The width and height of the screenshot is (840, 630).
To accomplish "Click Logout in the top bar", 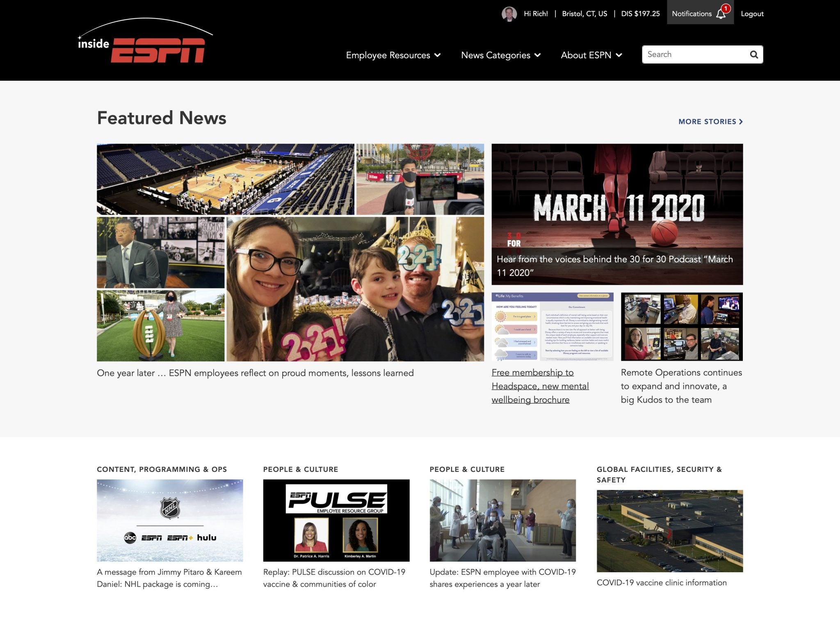I will pyautogui.click(x=752, y=14).
